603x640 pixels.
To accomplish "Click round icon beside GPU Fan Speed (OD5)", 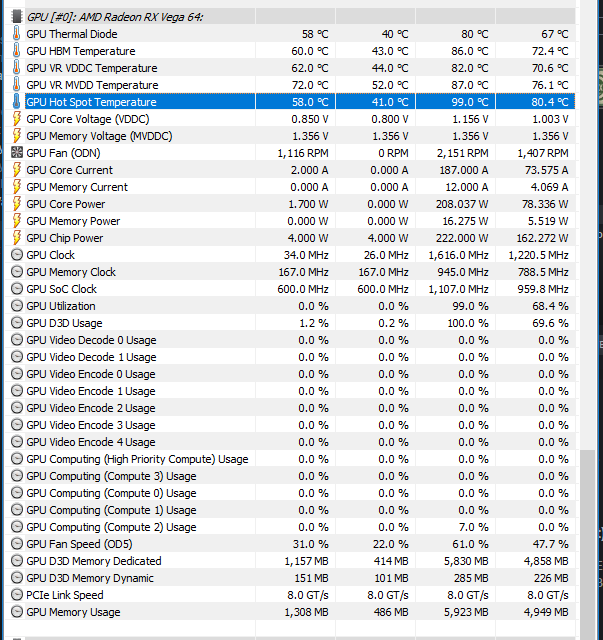I will pos(17,544).
